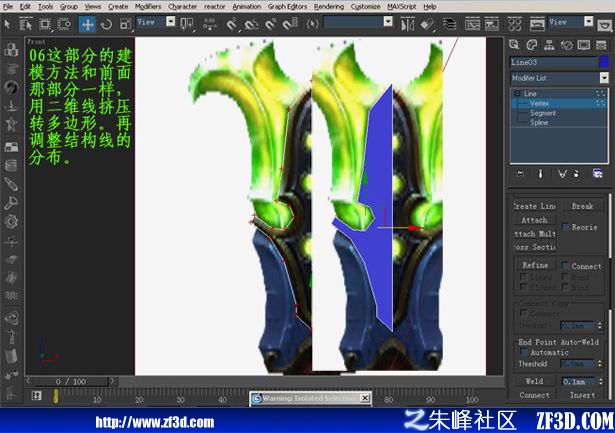Collapse the Line entry in modifier stack

517,93
